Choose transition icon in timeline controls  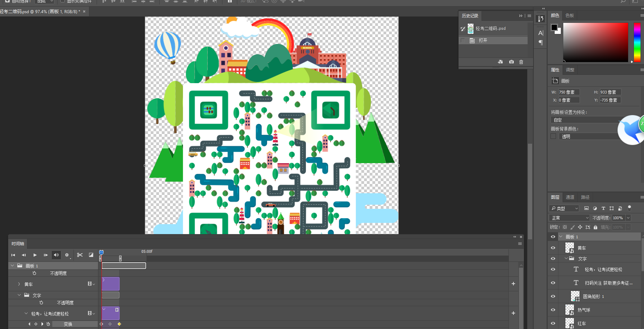pos(91,255)
